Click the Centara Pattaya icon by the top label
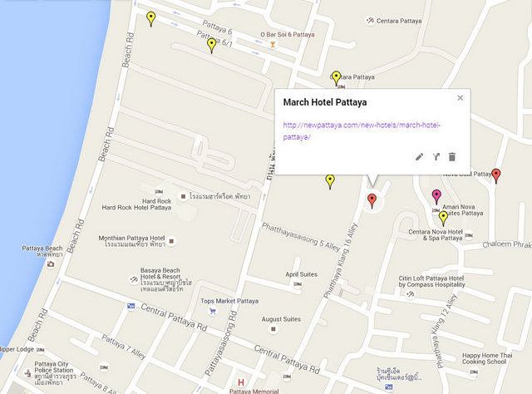This screenshot has width=532, height=394. pyautogui.click(x=370, y=20)
